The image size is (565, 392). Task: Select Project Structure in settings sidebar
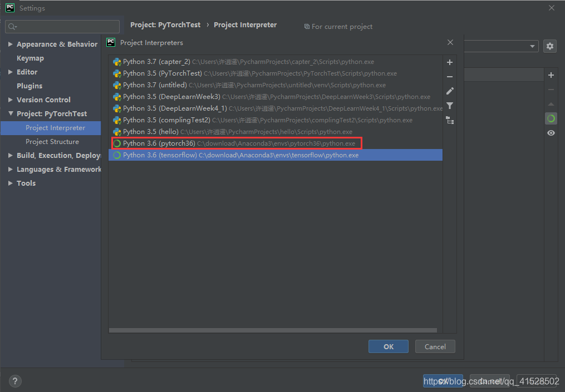[x=52, y=142]
